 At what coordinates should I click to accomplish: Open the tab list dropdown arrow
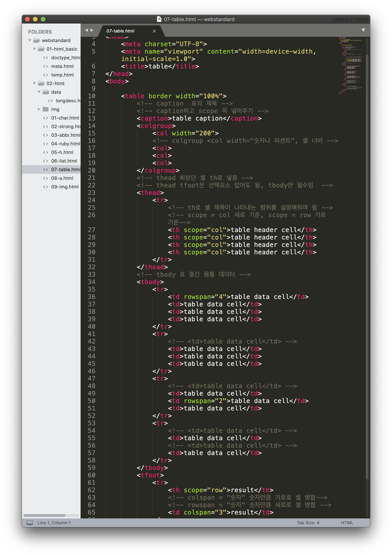tap(363, 30)
